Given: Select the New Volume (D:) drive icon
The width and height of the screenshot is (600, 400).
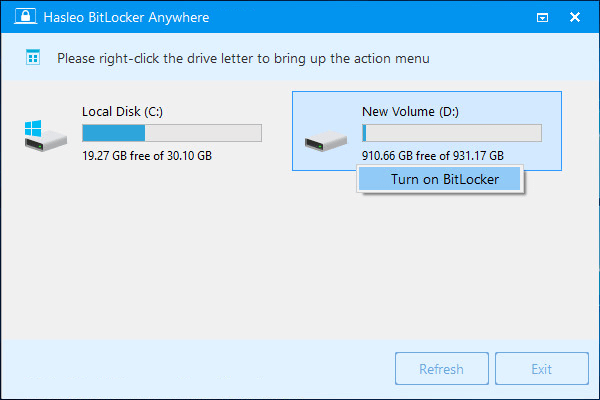Looking at the screenshot, I should pyautogui.click(x=326, y=140).
